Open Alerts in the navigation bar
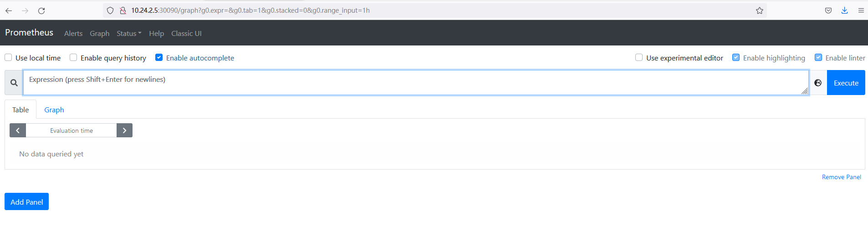 73,33
